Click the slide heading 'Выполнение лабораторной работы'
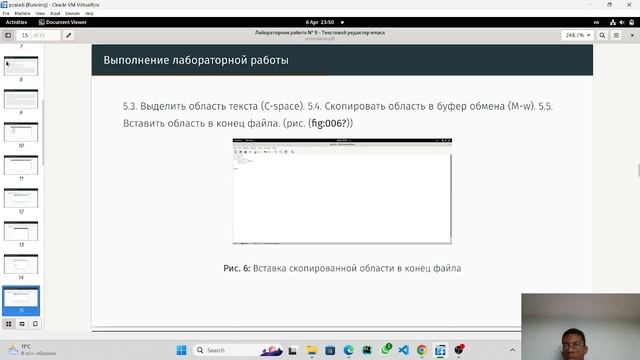640x360 pixels. [x=196, y=60]
